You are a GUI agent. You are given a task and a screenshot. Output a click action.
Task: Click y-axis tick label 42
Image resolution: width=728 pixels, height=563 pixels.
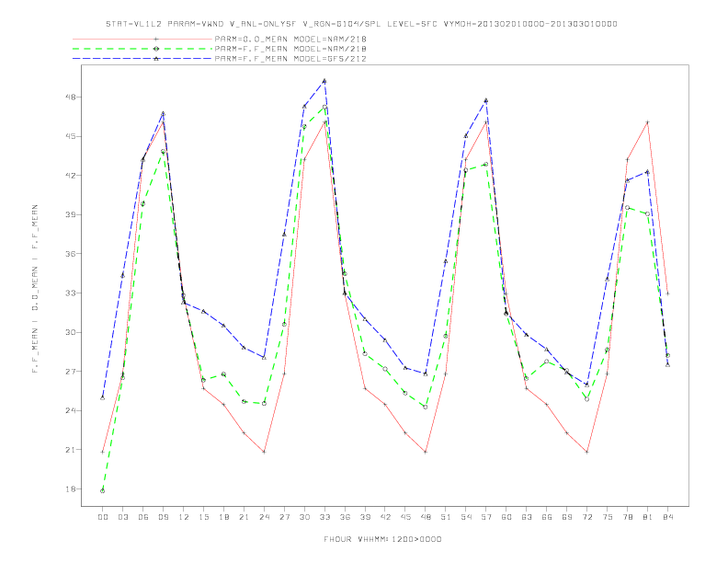coord(71,175)
